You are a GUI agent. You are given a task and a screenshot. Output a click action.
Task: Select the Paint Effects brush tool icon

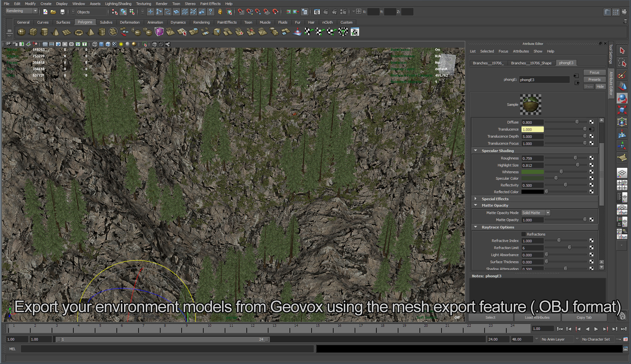click(x=622, y=75)
